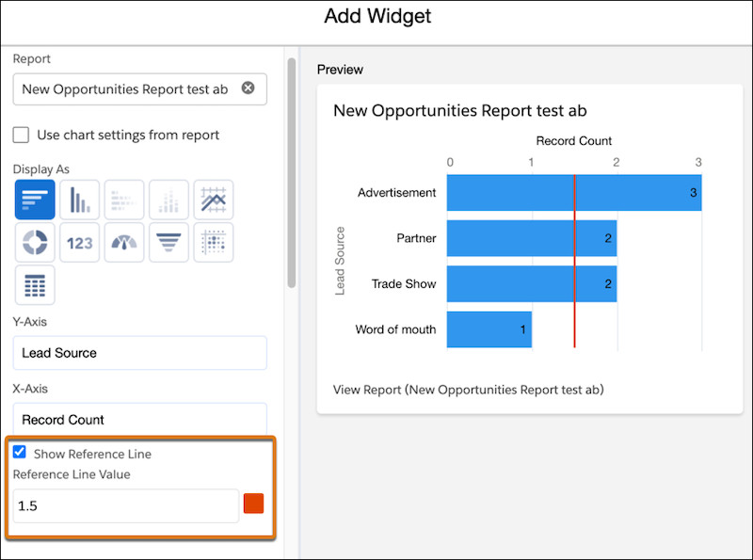
Task: Choose the stacked horizontal bar chart icon
Action: [124, 200]
